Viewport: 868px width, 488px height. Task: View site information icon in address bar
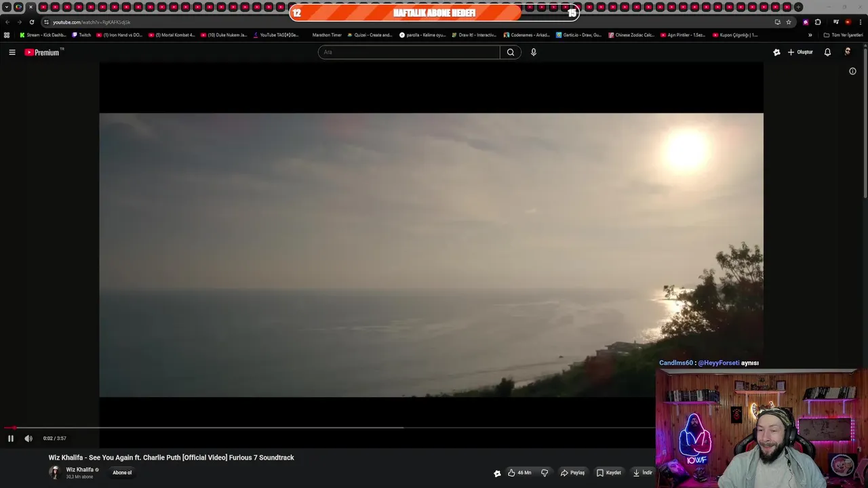tap(46, 22)
